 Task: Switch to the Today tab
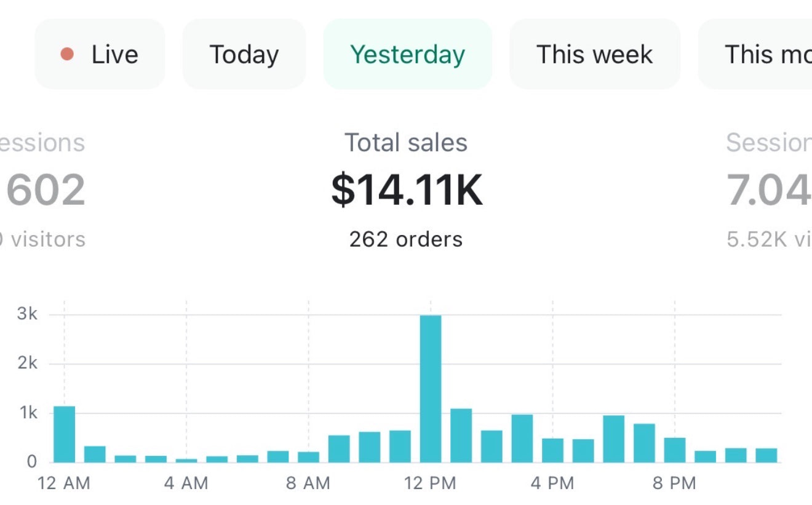[244, 55]
